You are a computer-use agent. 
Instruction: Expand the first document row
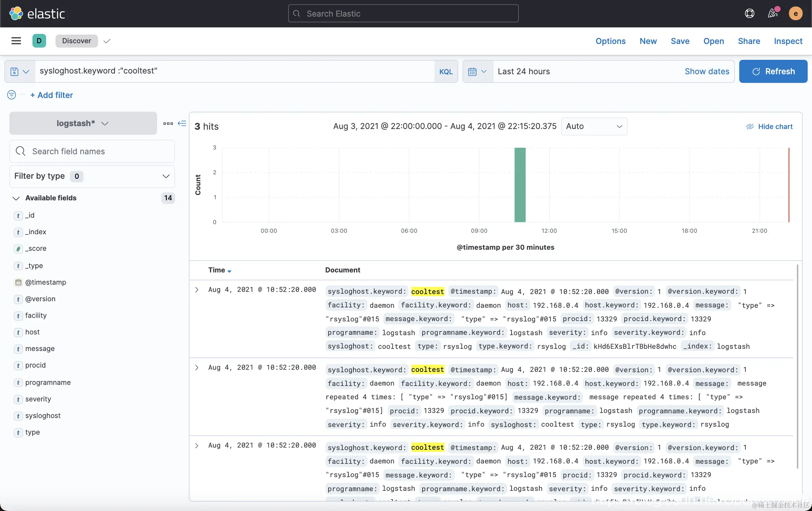point(197,290)
